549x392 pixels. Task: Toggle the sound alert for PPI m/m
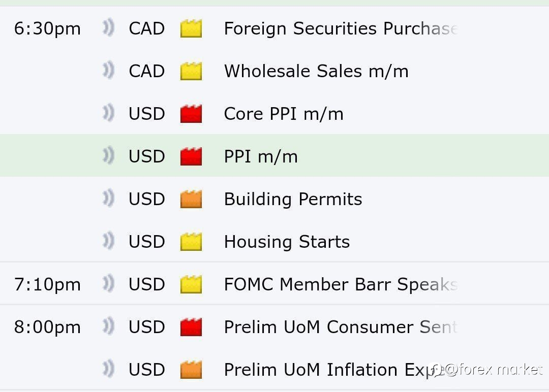pyautogui.click(x=109, y=155)
